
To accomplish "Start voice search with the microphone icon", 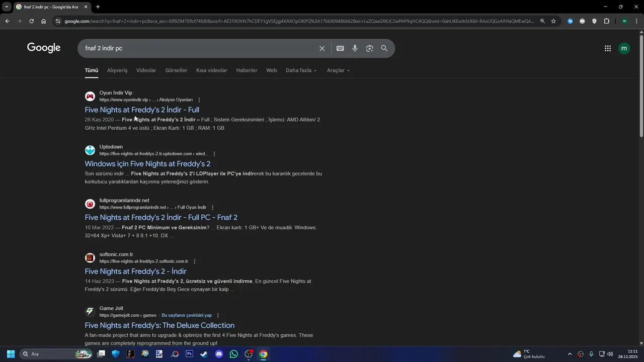I will [x=355, y=48].
